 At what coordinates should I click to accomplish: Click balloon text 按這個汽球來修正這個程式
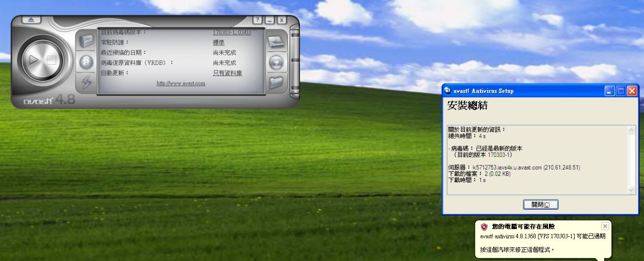pyautogui.click(x=517, y=249)
